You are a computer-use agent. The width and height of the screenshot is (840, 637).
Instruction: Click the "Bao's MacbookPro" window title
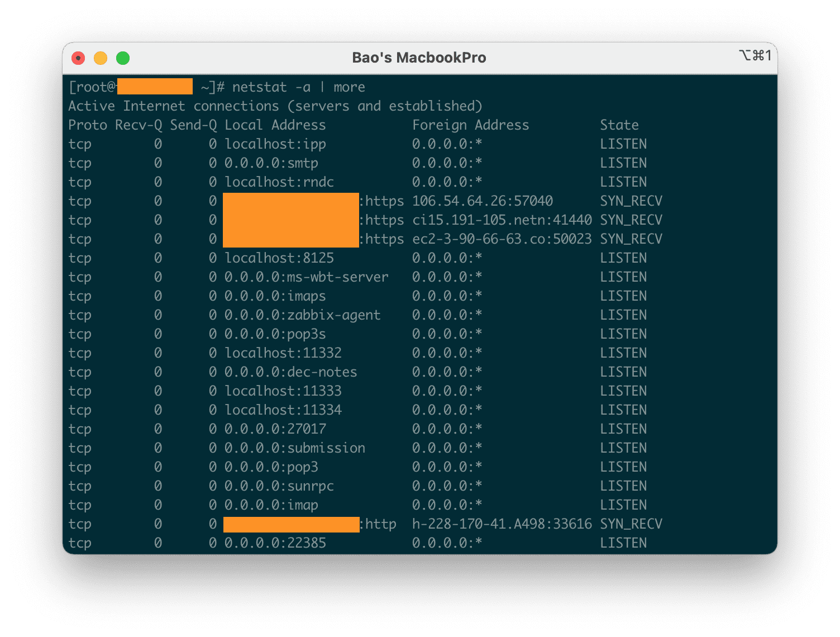pos(419,58)
